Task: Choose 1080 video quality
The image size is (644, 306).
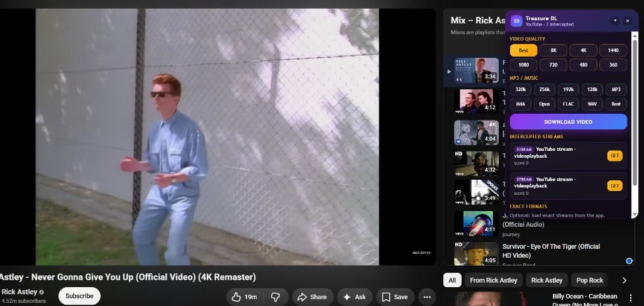Action: pos(523,65)
